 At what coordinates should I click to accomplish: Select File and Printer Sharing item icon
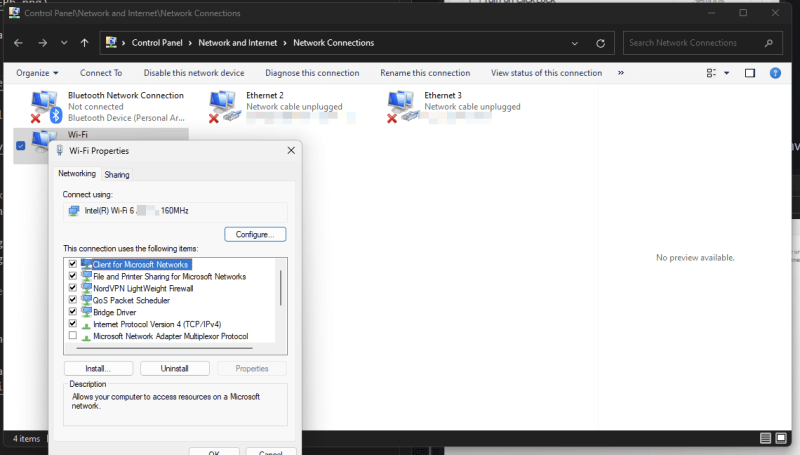86,276
